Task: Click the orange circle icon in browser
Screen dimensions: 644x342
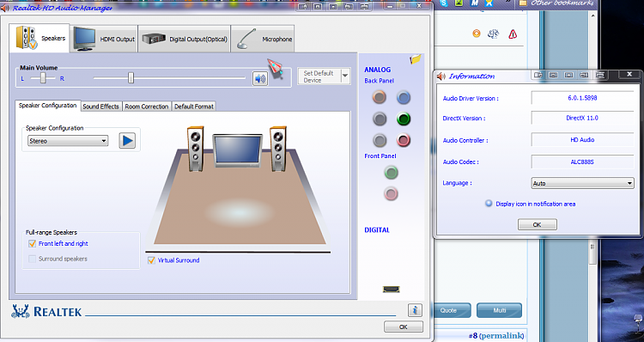Action: [x=477, y=34]
